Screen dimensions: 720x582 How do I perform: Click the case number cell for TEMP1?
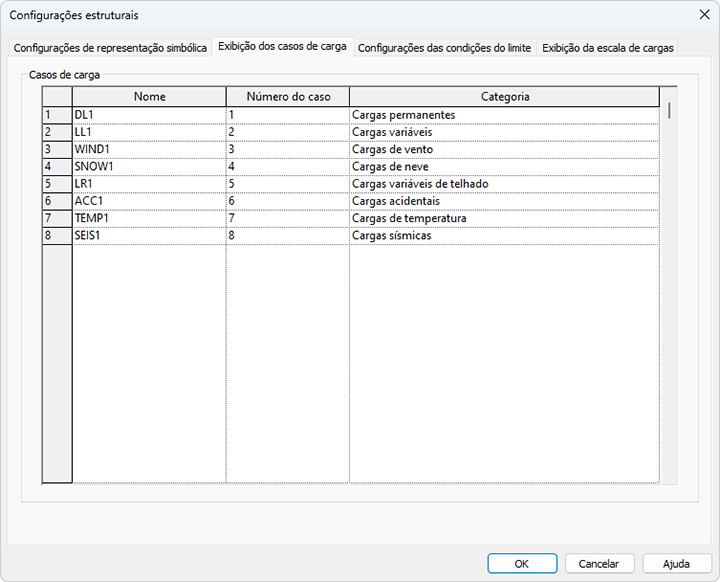pyautogui.click(x=288, y=218)
